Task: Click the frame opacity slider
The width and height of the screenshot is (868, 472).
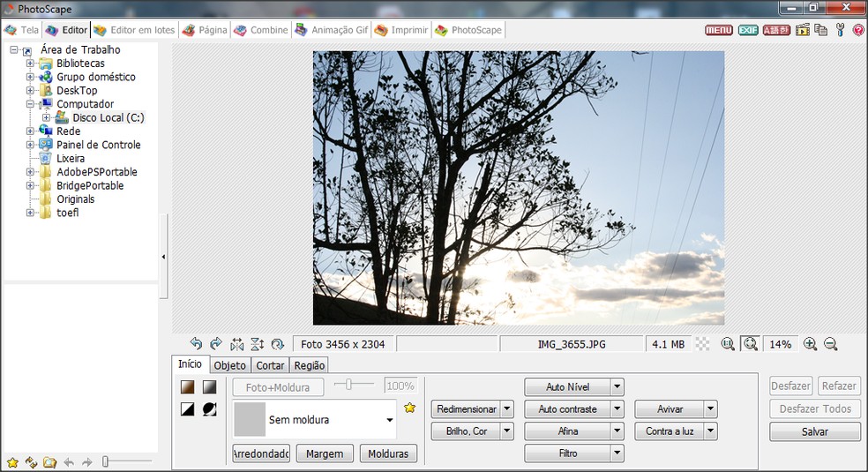Action: [355, 384]
